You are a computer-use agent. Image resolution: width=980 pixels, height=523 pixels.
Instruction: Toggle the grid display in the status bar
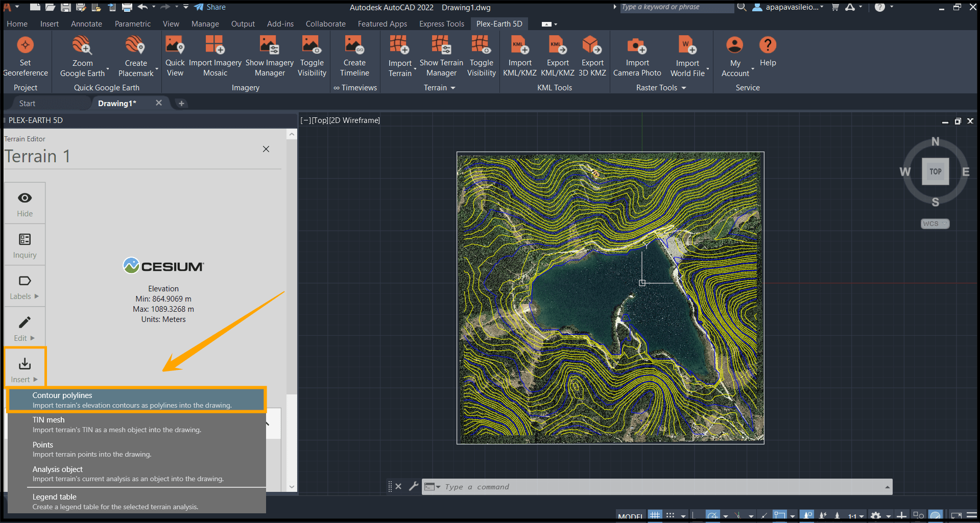(x=655, y=515)
